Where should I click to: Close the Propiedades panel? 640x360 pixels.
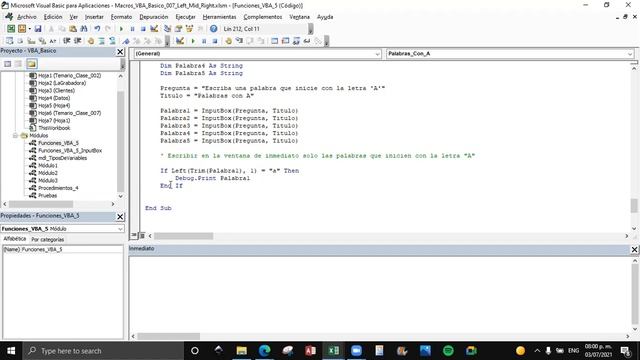pos(120,216)
